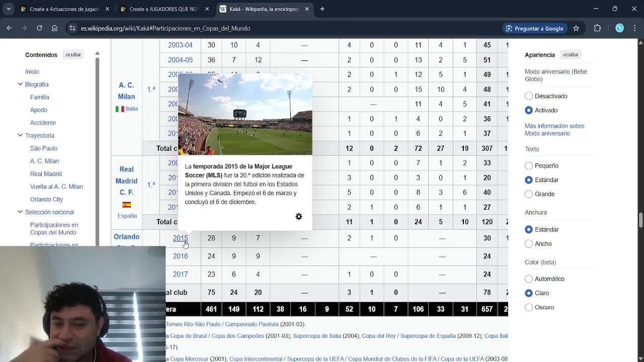Switch to the Create a JUGADORES QUE NO tab

click(x=164, y=9)
